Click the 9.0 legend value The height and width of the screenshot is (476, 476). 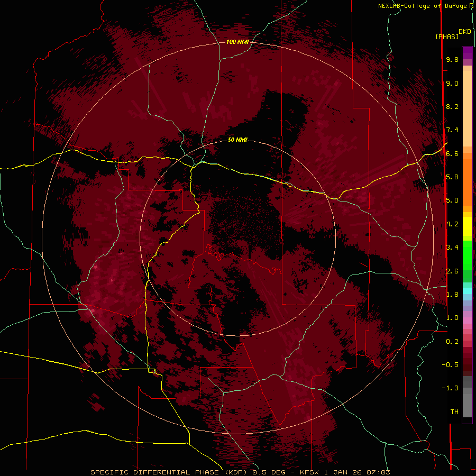(452, 84)
